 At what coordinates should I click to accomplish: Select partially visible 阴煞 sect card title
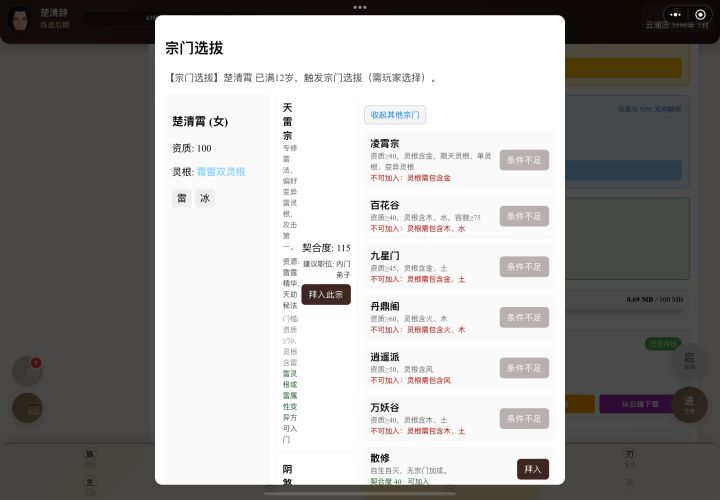click(287, 476)
